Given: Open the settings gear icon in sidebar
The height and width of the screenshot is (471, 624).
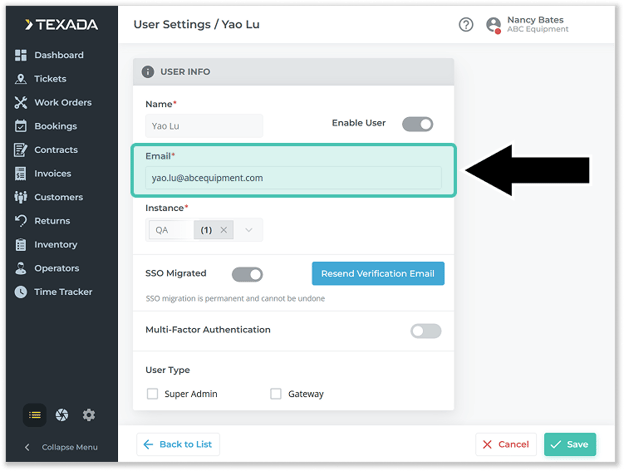Looking at the screenshot, I should [x=89, y=415].
